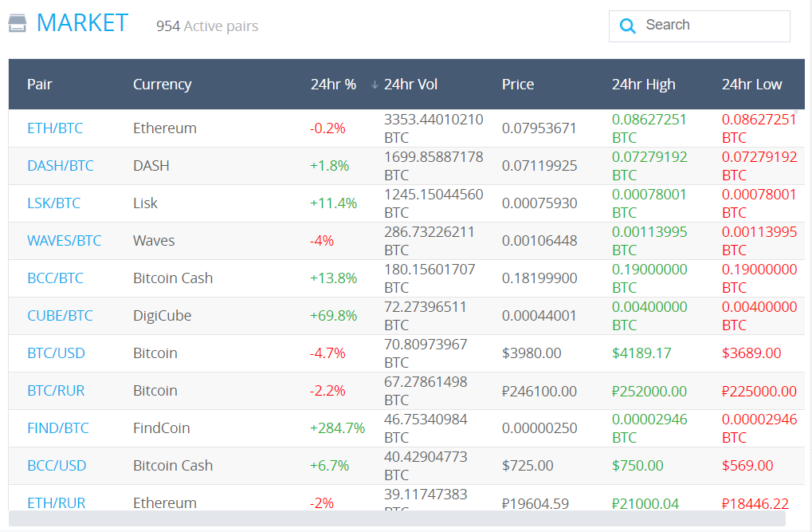812x532 pixels.
Task: View the CUBE/BTC DigiCube pair
Action: (x=60, y=316)
